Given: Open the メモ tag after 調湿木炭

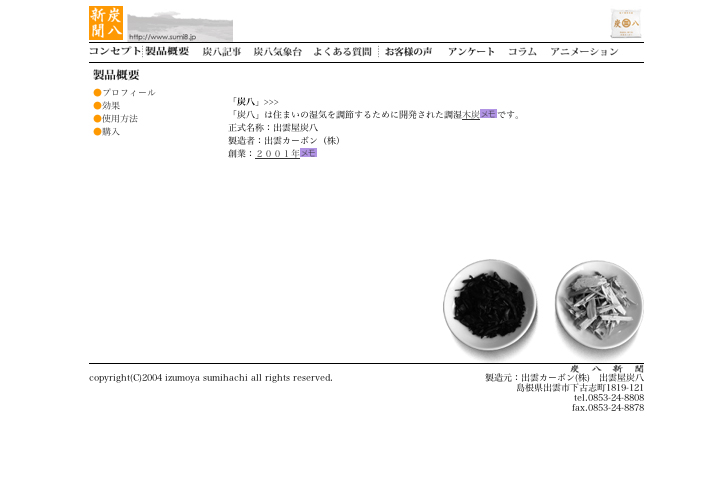Looking at the screenshot, I should [488, 114].
